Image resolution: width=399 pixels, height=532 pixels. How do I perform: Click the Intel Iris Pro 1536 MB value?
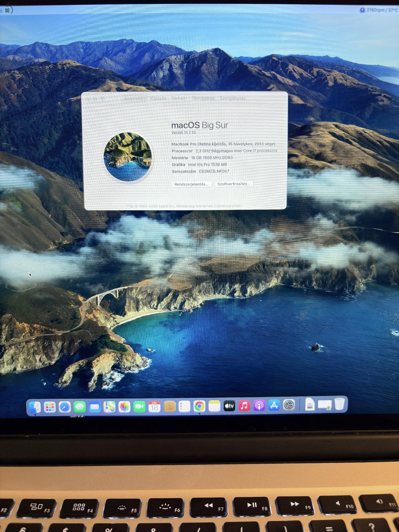[207, 165]
